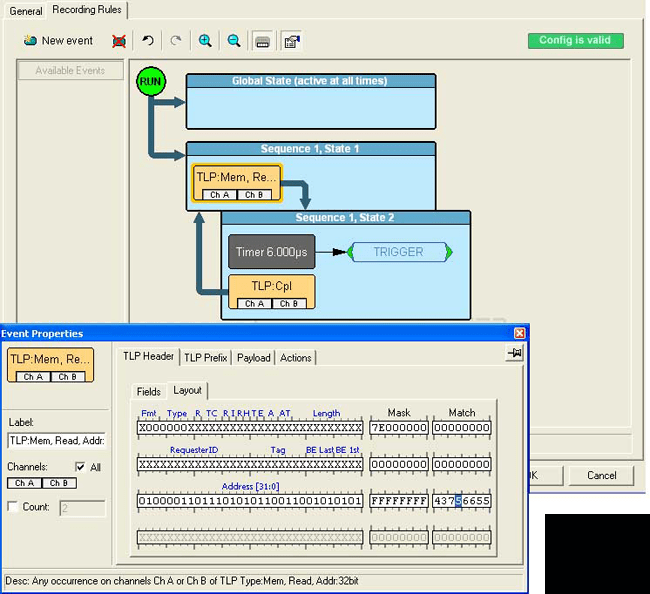Screen dimensions: 650x594
Task: Click the Label text field
Action: 56,440
